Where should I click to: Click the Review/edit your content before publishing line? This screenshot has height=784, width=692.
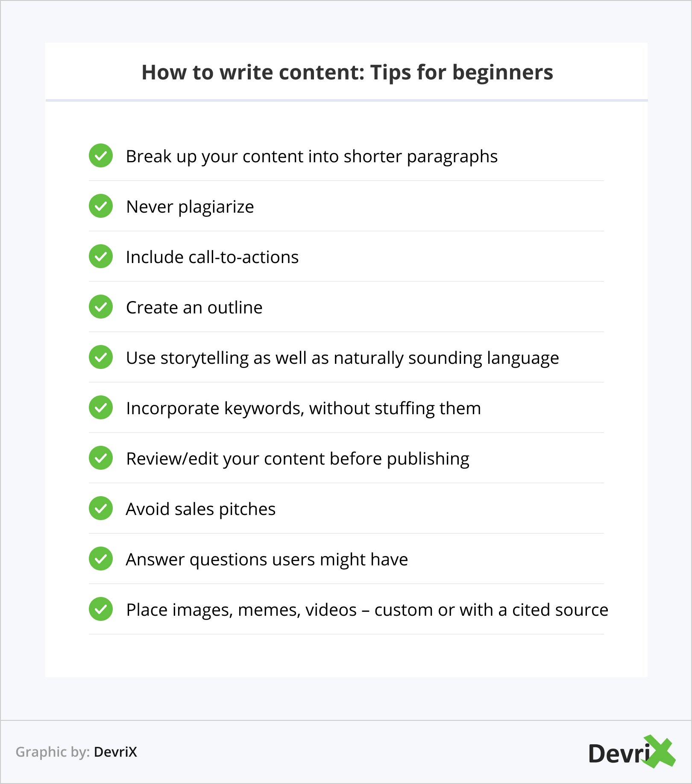click(297, 459)
